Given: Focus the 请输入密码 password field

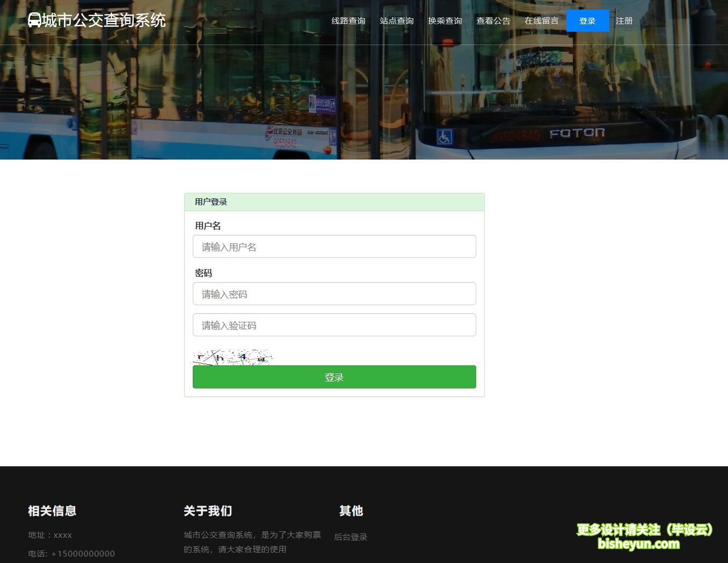Looking at the screenshot, I should click(x=334, y=294).
